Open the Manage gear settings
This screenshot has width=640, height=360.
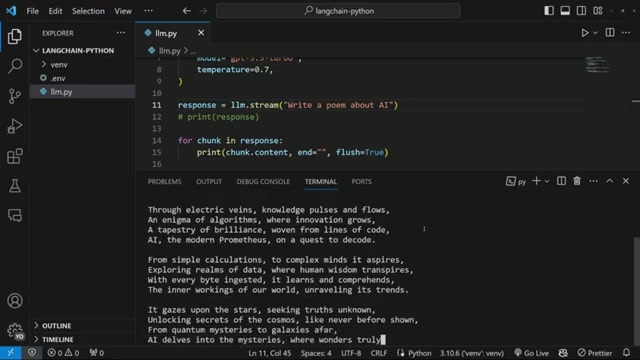15,330
